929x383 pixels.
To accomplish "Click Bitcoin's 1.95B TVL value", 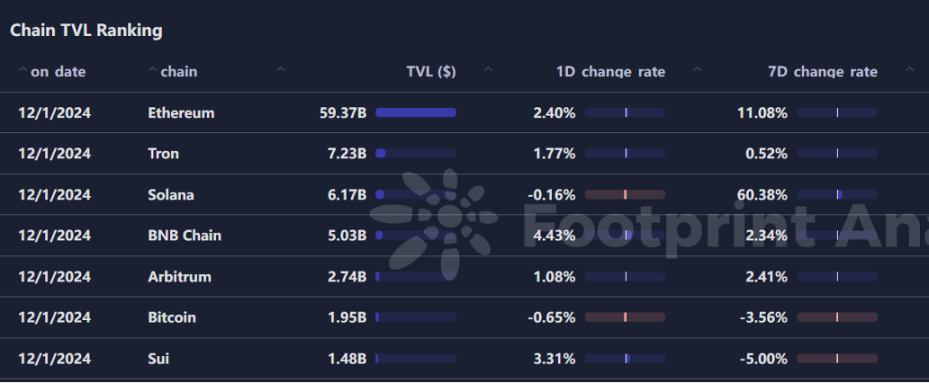I will click(x=347, y=317).
